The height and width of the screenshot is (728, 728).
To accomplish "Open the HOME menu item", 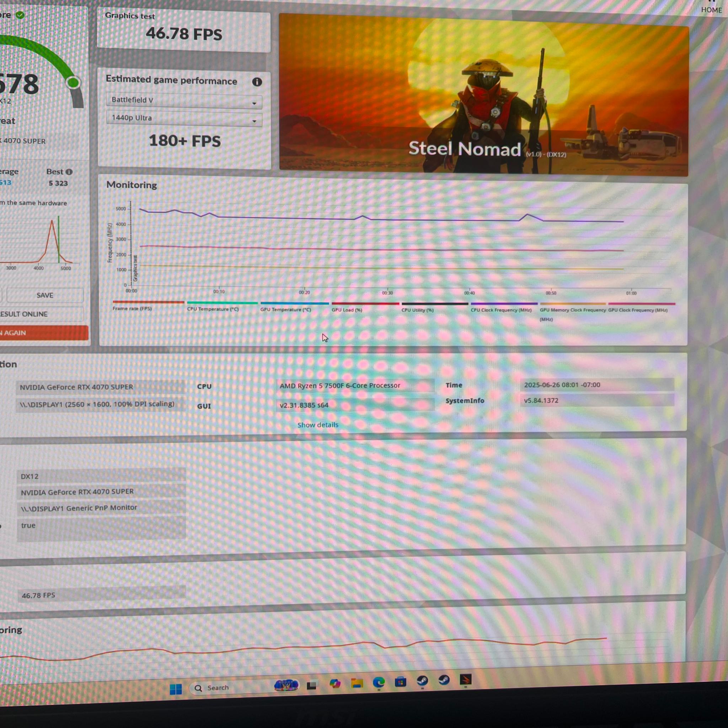I will (x=711, y=10).
